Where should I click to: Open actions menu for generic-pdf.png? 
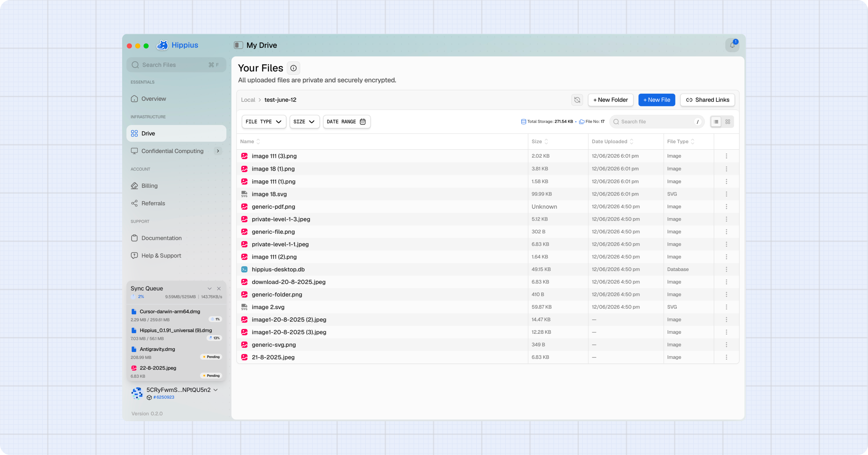click(x=726, y=207)
